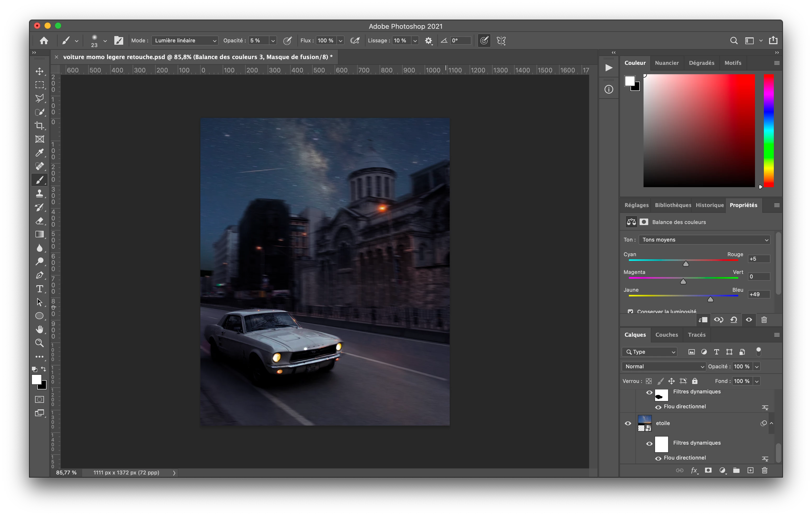Open the Historique tab
Image resolution: width=812 pixels, height=516 pixels.
(709, 205)
